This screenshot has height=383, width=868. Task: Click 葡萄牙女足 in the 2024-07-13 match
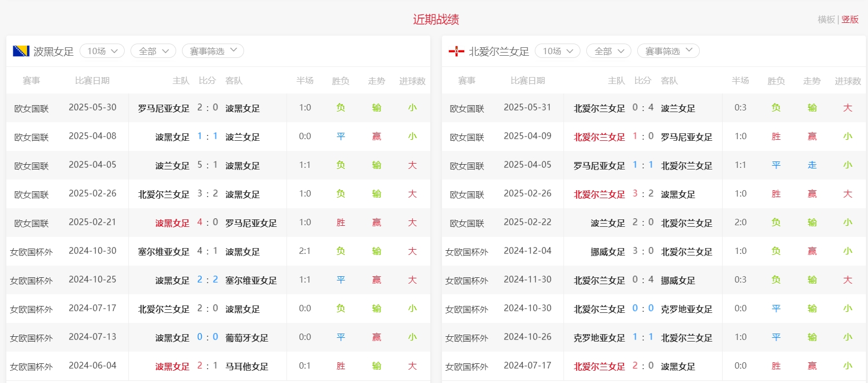(x=247, y=338)
